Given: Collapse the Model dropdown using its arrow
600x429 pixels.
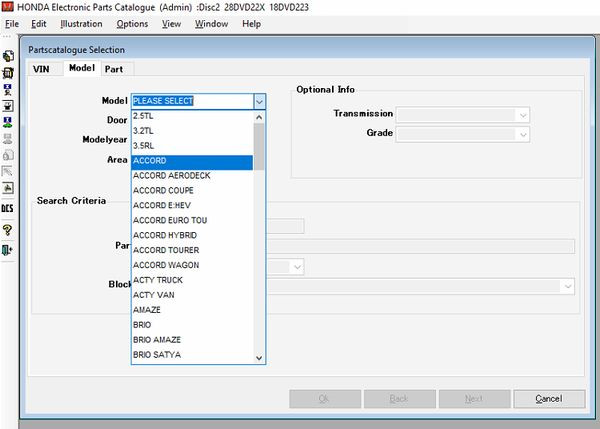Looking at the screenshot, I should pos(259,101).
